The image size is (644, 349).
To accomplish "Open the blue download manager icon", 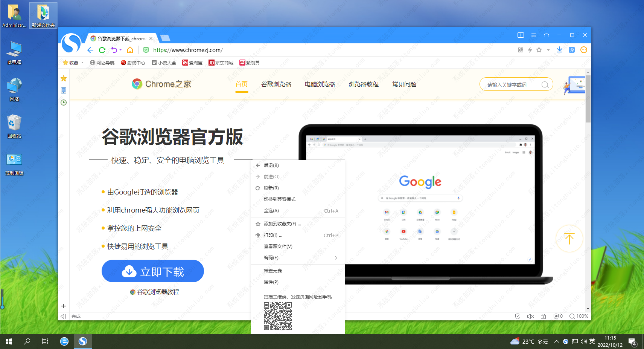I will (x=560, y=50).
